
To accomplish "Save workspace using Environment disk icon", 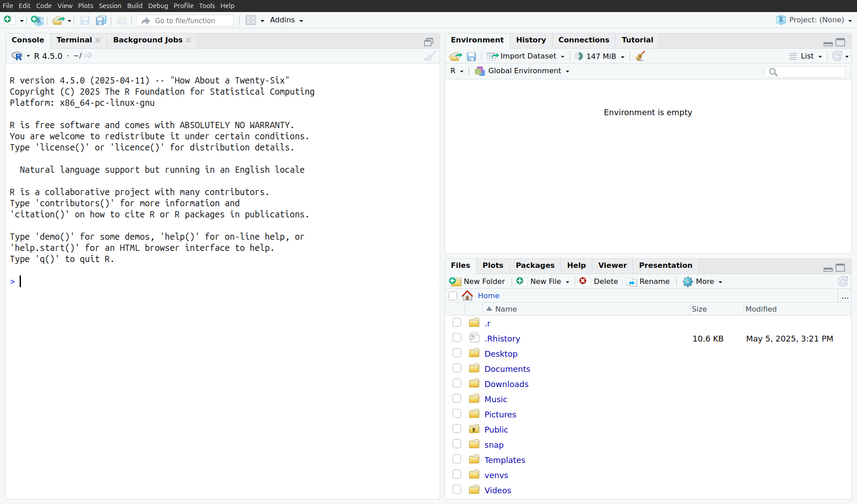I will [x=471, y=56].
